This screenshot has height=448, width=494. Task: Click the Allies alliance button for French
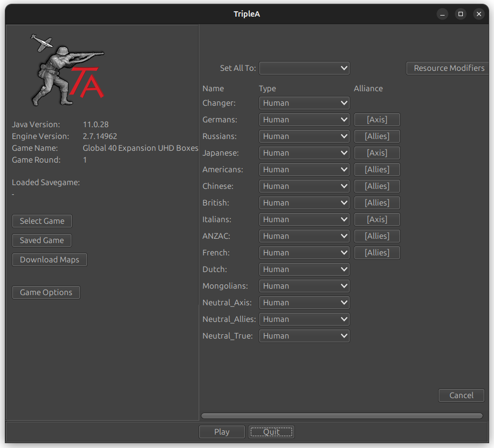[x=376, y=253]
